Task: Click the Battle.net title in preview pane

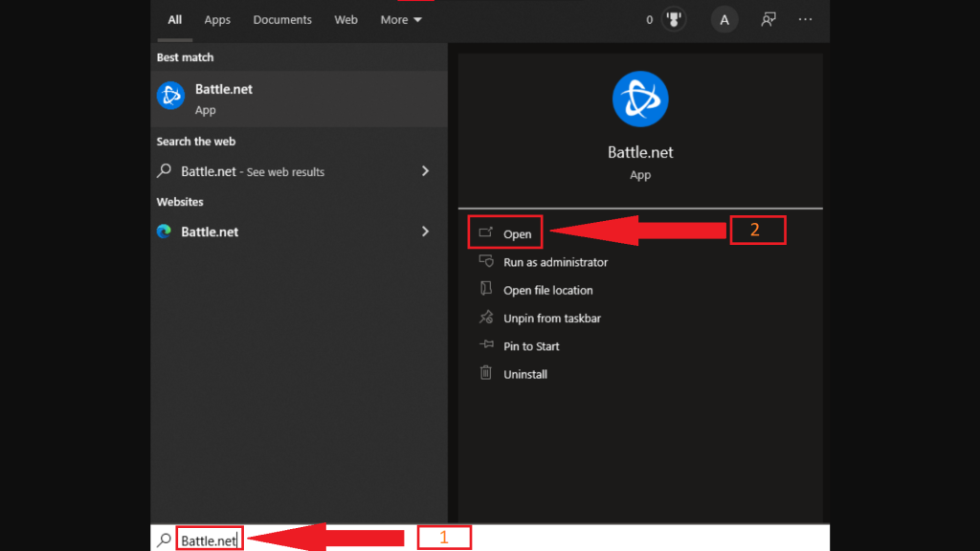Action: pyautogui.click(x=640, y=152)
